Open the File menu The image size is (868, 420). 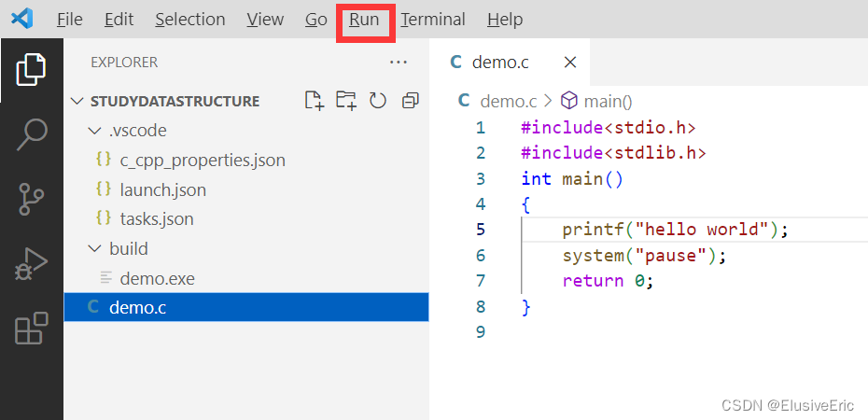[70, 20]
